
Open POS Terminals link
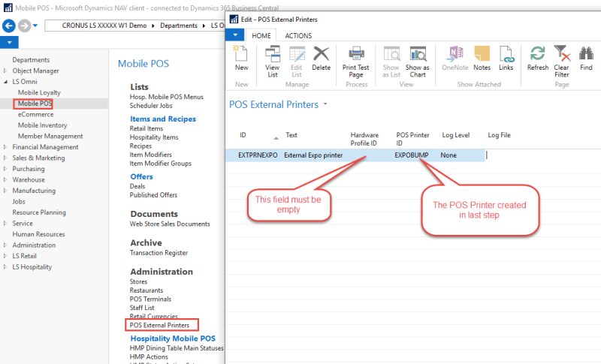coord(150,299)
